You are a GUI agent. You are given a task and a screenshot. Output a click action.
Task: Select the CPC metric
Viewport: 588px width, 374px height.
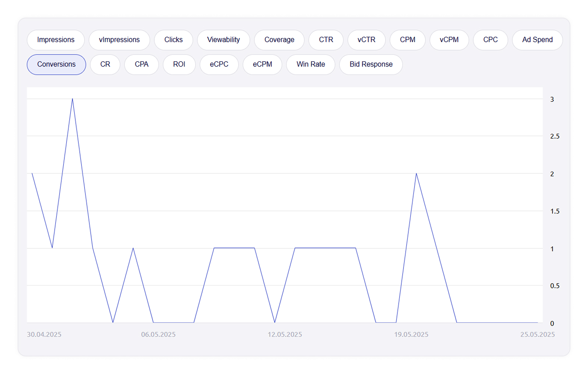(490, 40)
